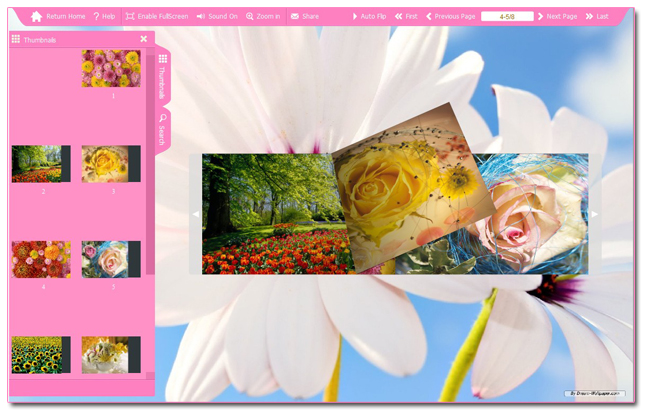650x420 pixels.
Task: Open thumbnail 2 with tulip garden
Action: pyautogui.click(x=41, y=164)
